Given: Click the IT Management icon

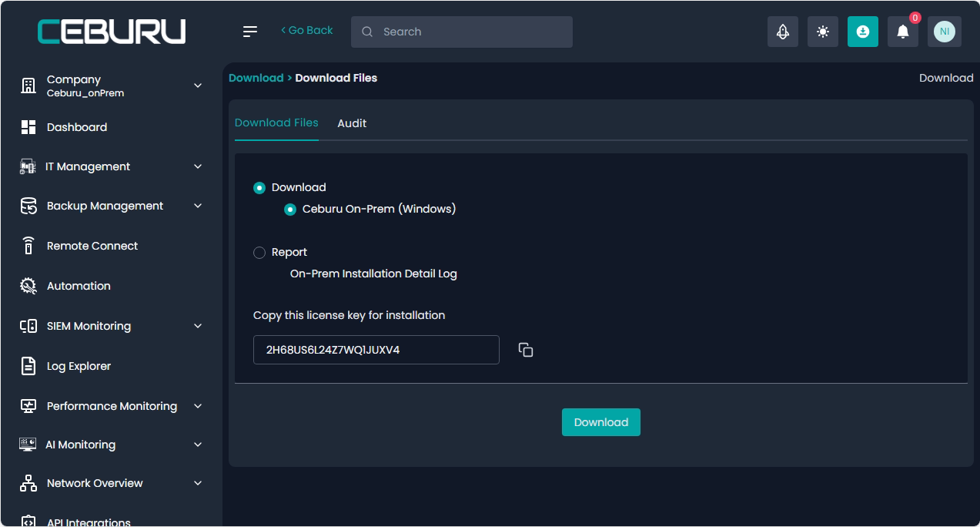Looking at the screenshot, I should pyautogui.click(x=28, y=166).
